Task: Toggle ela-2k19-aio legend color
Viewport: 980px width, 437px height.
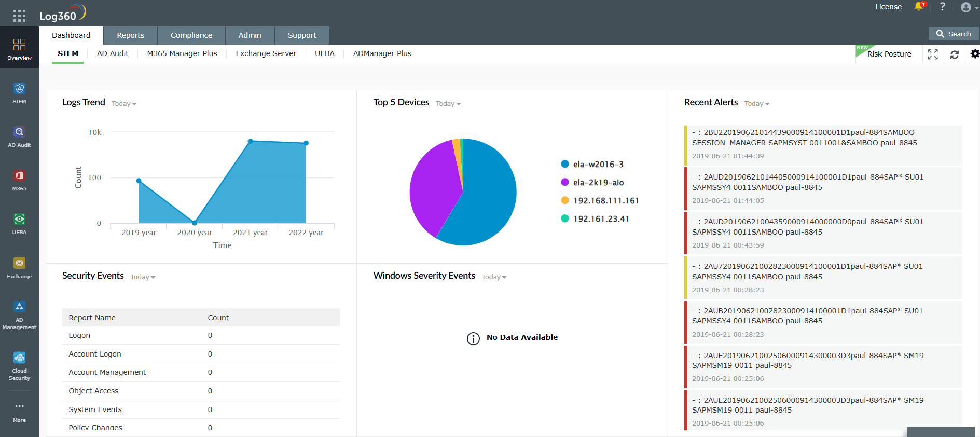Action: point(565,182)
